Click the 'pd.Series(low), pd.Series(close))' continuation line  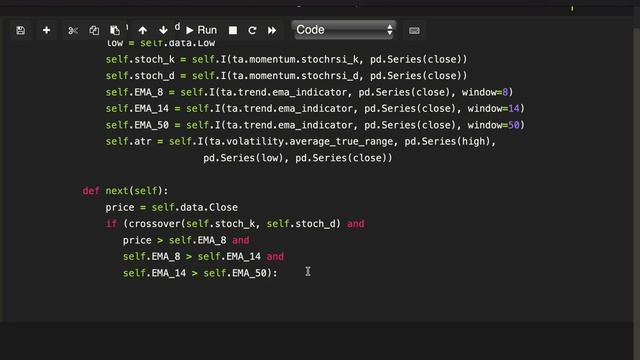298,158
